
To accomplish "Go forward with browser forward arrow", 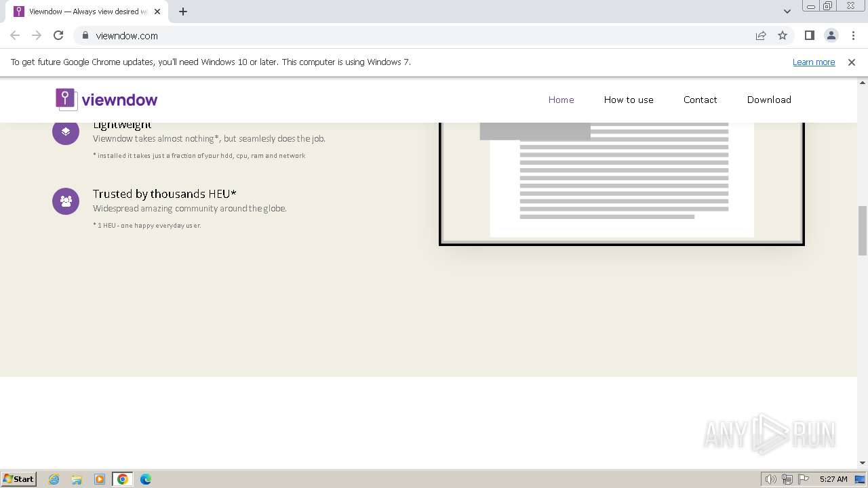I will (37, 35).
